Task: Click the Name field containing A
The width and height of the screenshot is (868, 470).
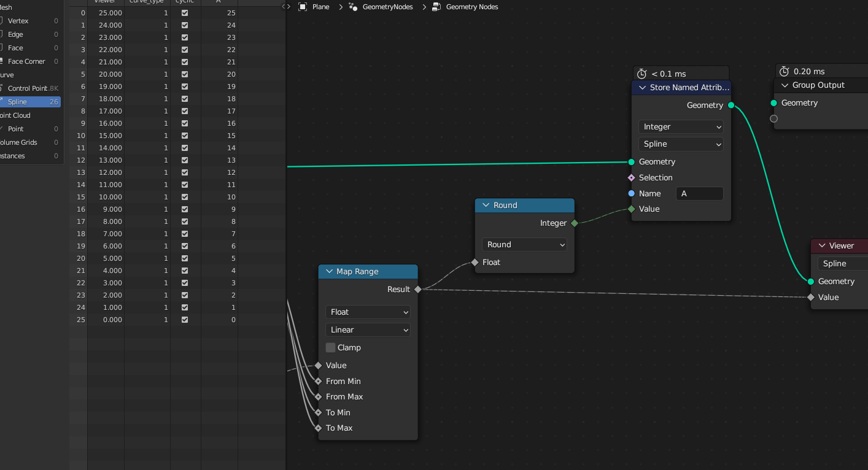Action: click(700, 194)
